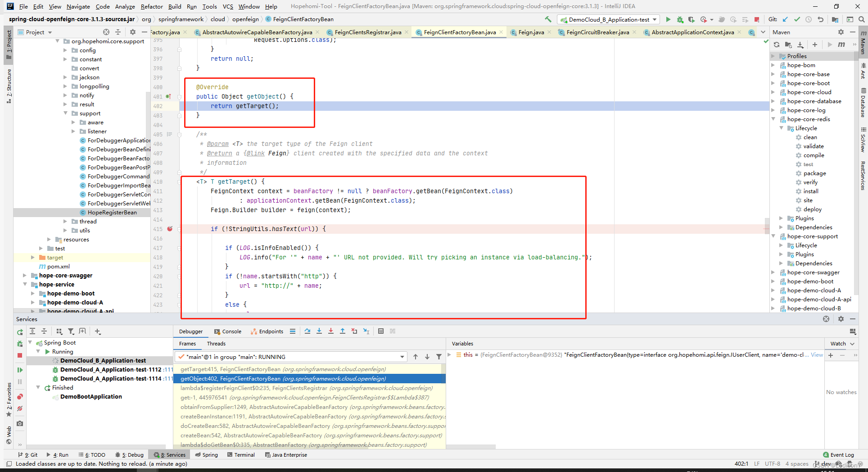
Task: Click View link for this variable
Action: (817, 355)
